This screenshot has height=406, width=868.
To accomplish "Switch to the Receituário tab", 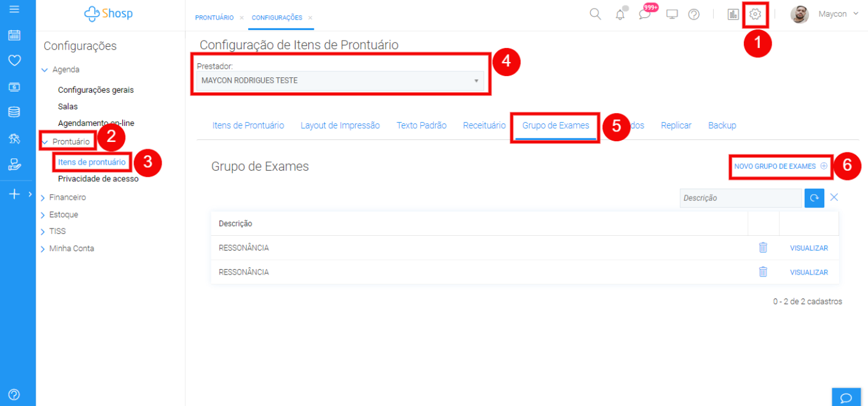I will [x=484, y=125].
